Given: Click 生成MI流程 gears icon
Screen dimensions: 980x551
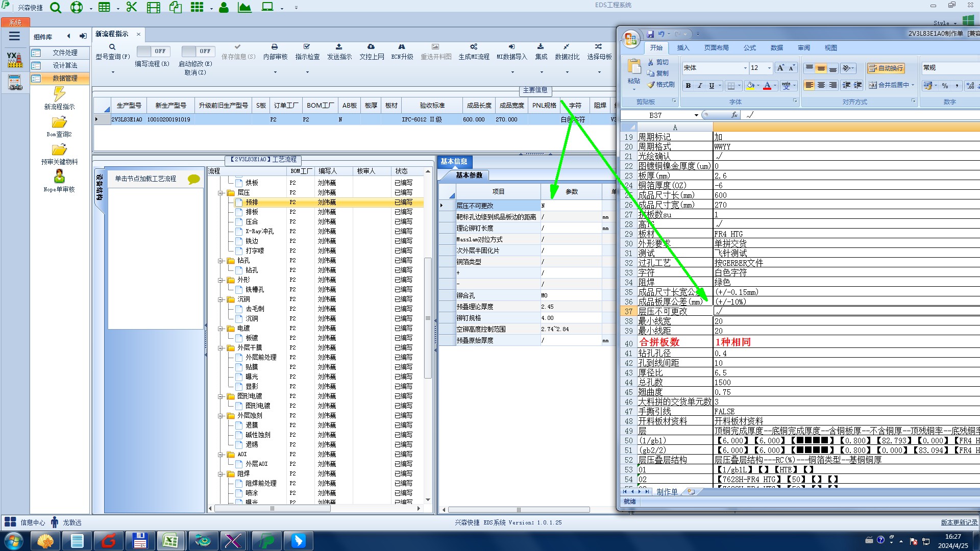Looking at the screenshot, I should [474, 47].
